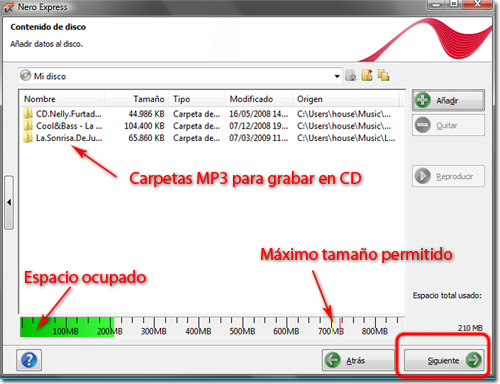Click the Reproducir button
This screenshot has height=384, width=500.
pyautogui.click(x=448, y=176)
